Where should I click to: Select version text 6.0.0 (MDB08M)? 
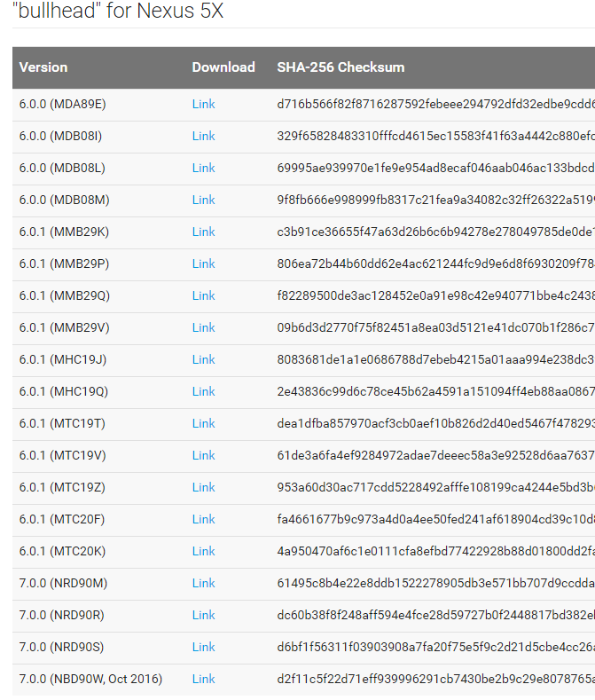click(x=64, y=200)
